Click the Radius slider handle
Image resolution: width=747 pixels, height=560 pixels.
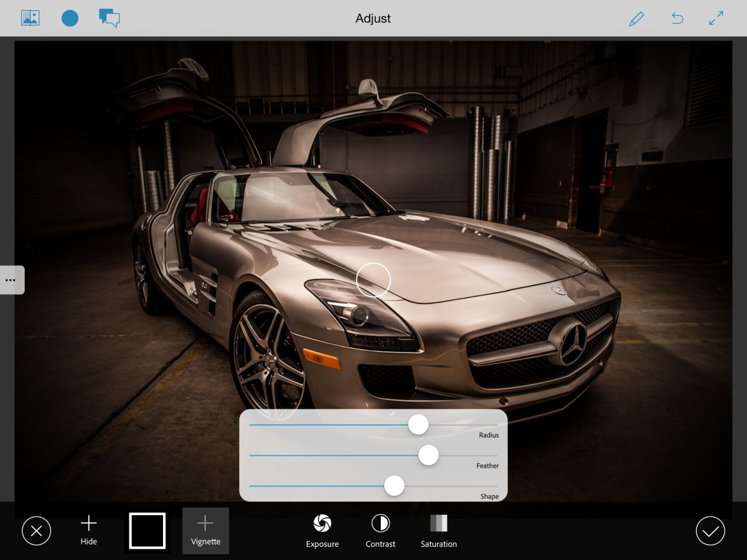(418, 424)
